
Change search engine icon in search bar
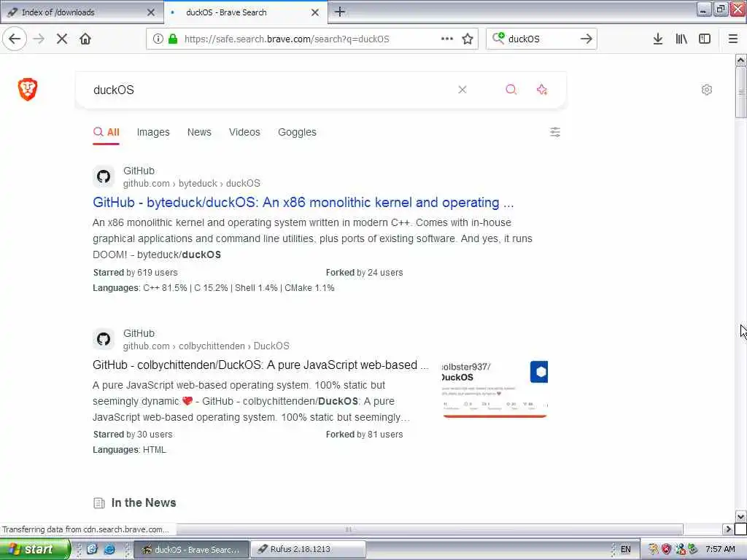498,38
